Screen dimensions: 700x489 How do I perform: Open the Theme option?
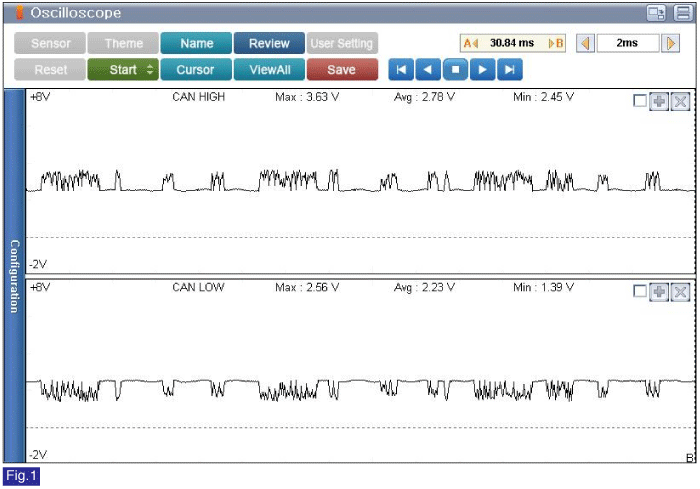pos(123,43)
